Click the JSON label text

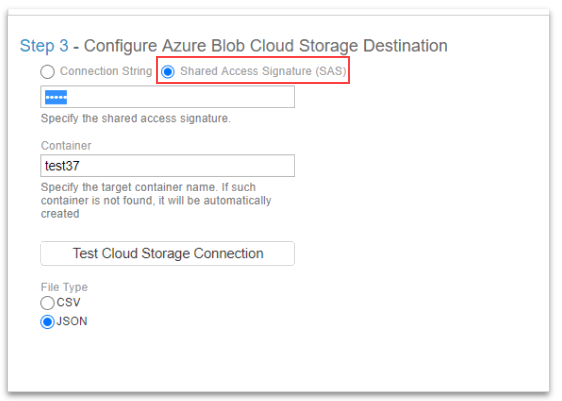click(72, 321)
